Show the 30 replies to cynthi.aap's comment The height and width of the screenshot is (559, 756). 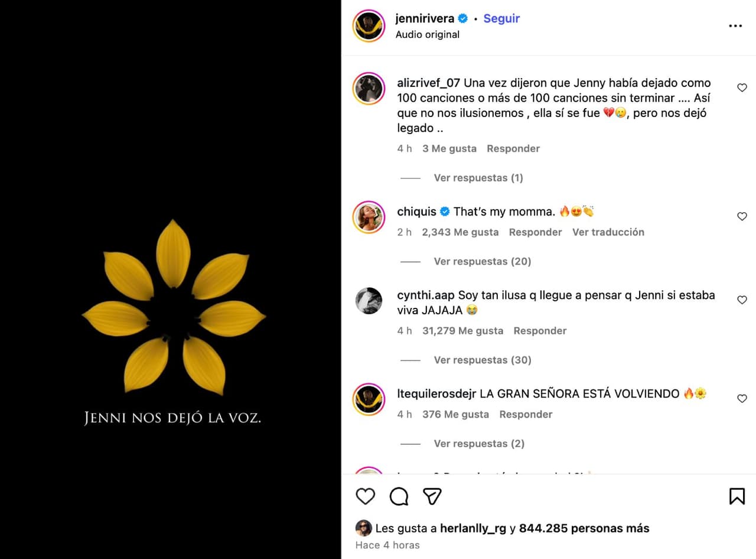tap(482, 360)
